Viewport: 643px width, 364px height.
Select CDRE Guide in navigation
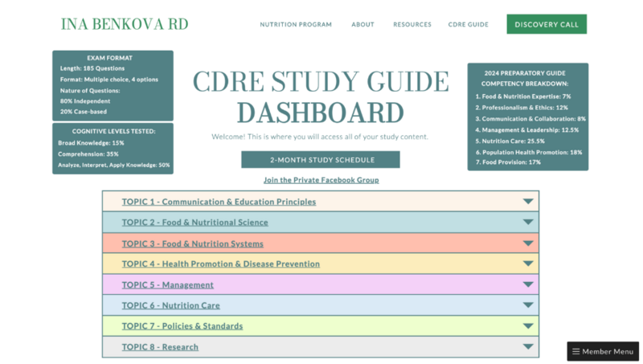pyautogui.click(x=469, y=25)
